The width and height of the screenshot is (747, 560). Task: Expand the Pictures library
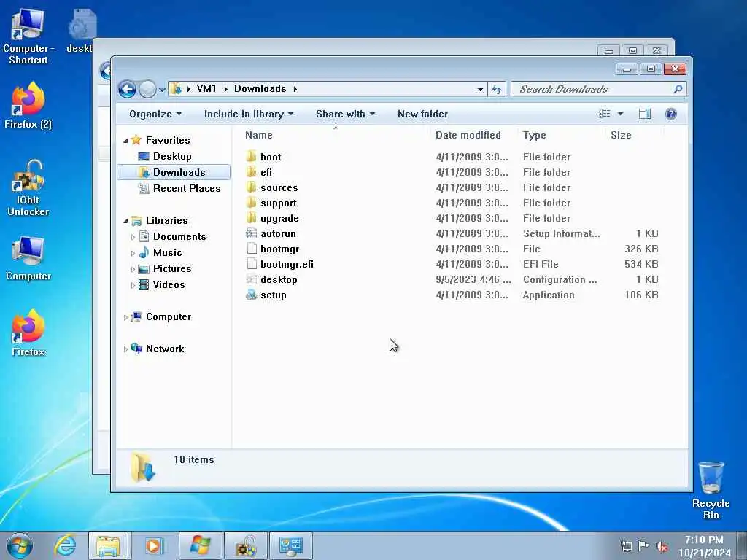click(133, 270)
